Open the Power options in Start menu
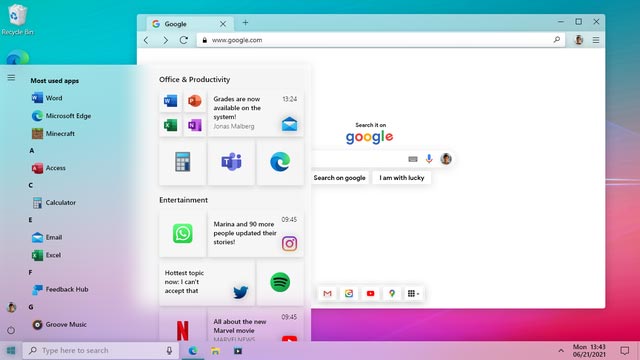The image size is (640, 360). pyautogui.click(x=11, y=330)
